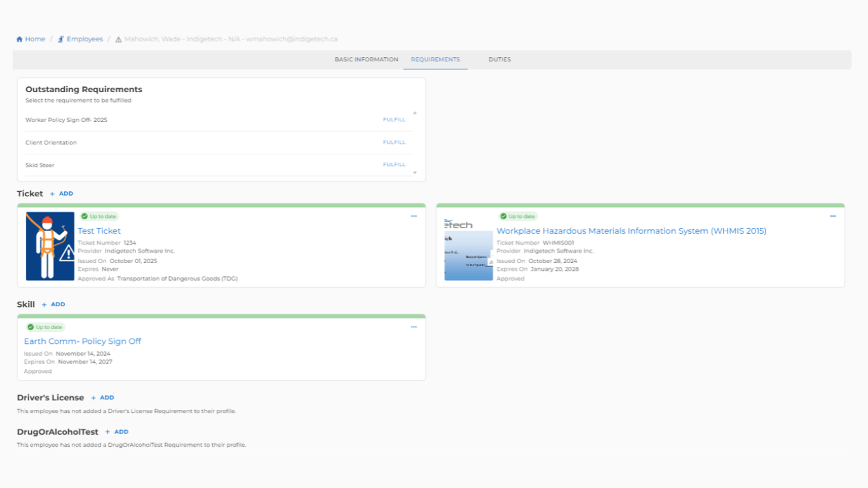Switch to Basic Information tab
The width and height of the screenshot is (868, 488).
point(366,60)
